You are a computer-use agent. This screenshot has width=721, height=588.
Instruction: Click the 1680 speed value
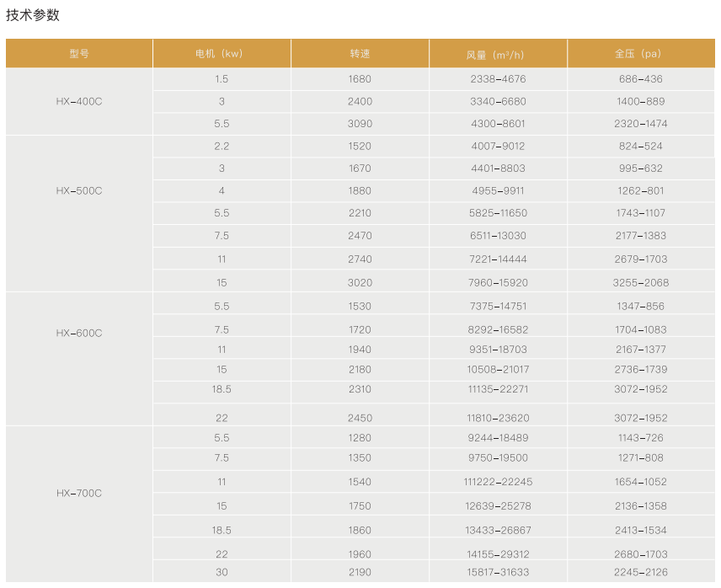360,79
